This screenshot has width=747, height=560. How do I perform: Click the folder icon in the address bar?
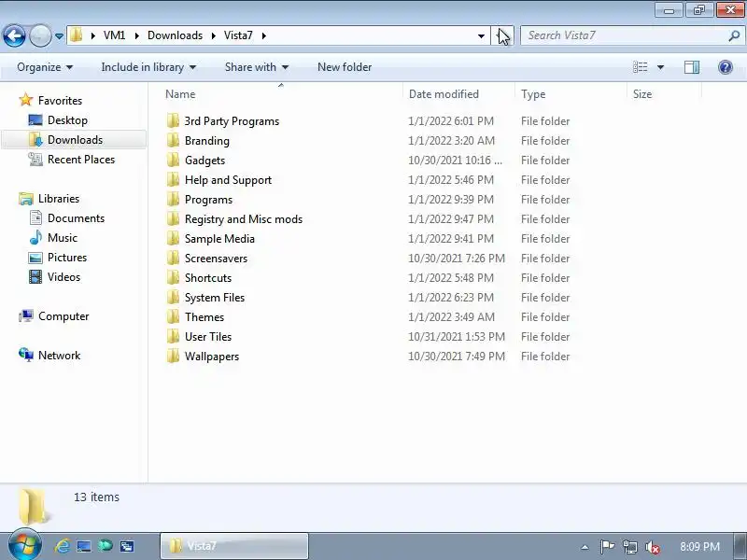77,35
